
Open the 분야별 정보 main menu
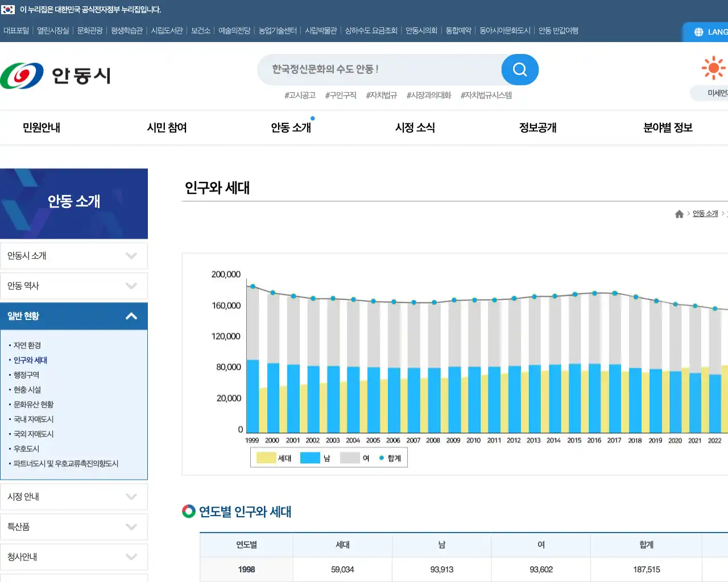tap(668, 128)
